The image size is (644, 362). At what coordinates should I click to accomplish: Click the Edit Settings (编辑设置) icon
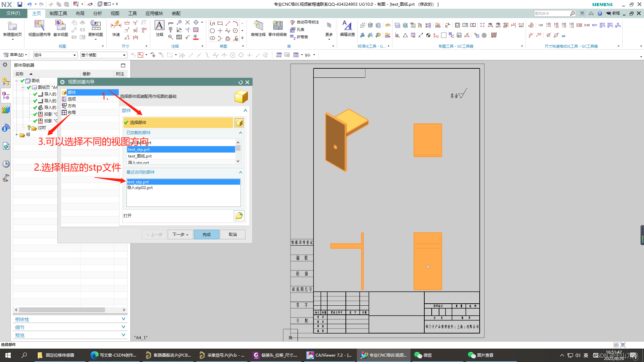click(x=347, y=26)
